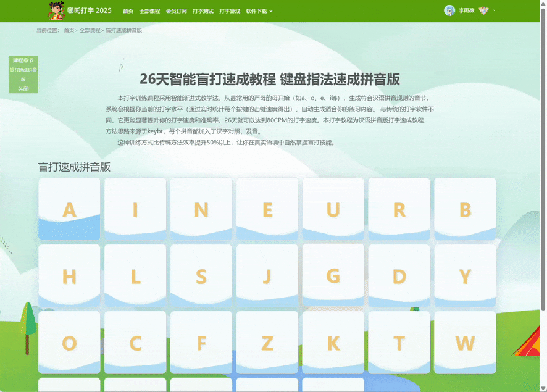Click the 全部课程 breadcrumb link
547x392 pixels.
click(x=90, y=30)
